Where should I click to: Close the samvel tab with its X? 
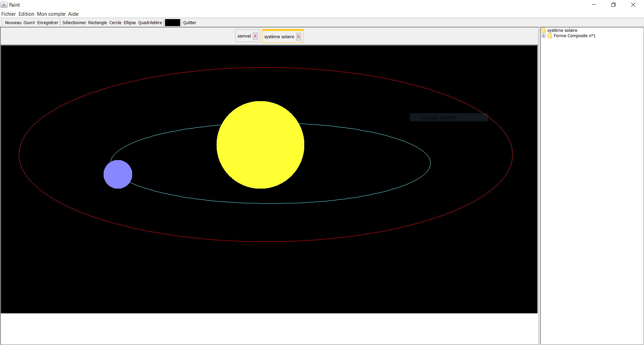[255, 36]
